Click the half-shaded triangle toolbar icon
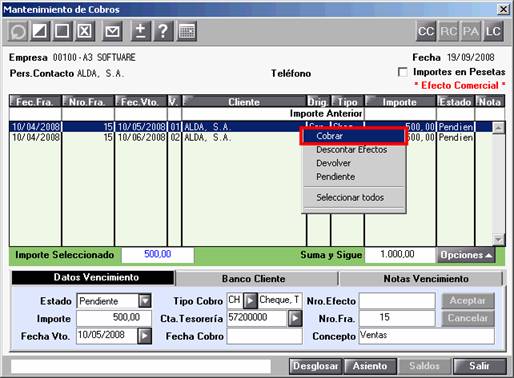Screen dimensions: 514x378 (x=40, y=31)
